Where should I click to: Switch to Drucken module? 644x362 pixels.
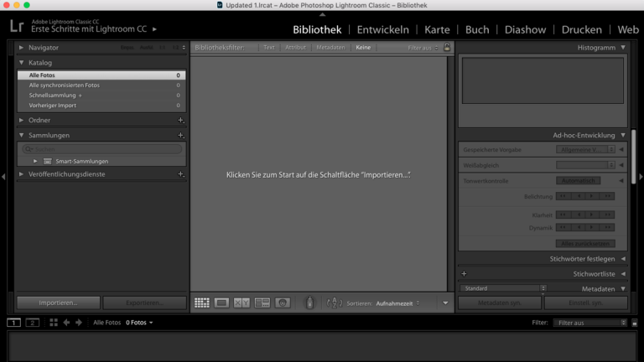coord(582,29)
